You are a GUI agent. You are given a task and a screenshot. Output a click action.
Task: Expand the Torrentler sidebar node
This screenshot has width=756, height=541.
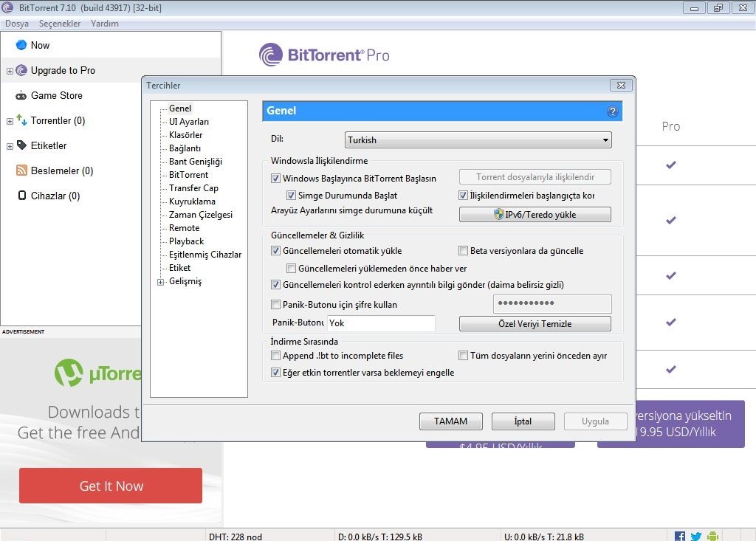[10, 121]
